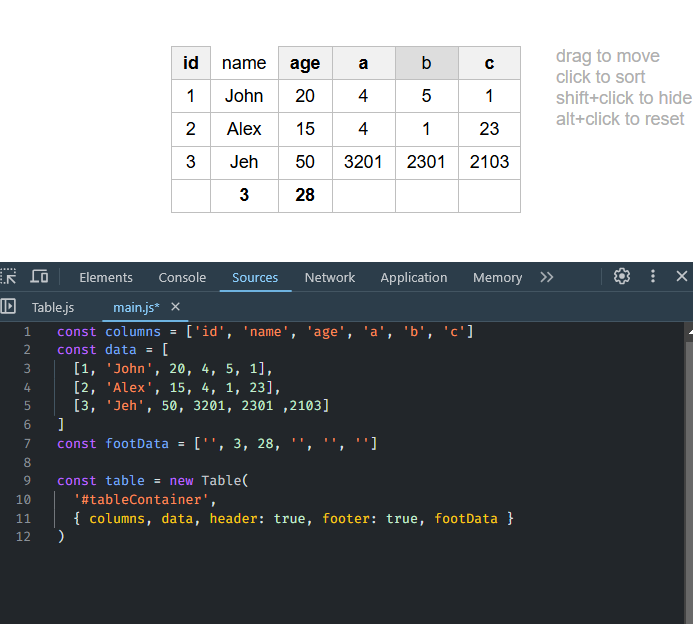
Task: Click the 'drag to move' hint text
Action: (608, 56)
